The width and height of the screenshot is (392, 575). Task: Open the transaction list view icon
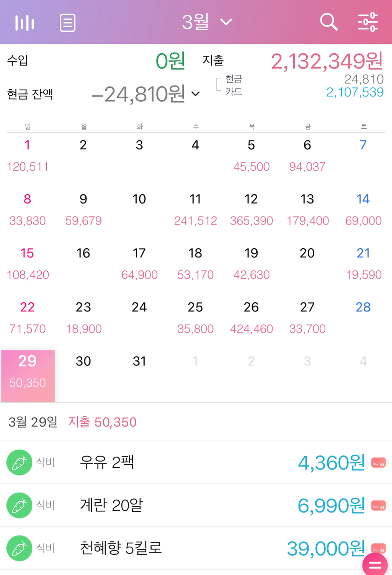(x=68, y=23)
